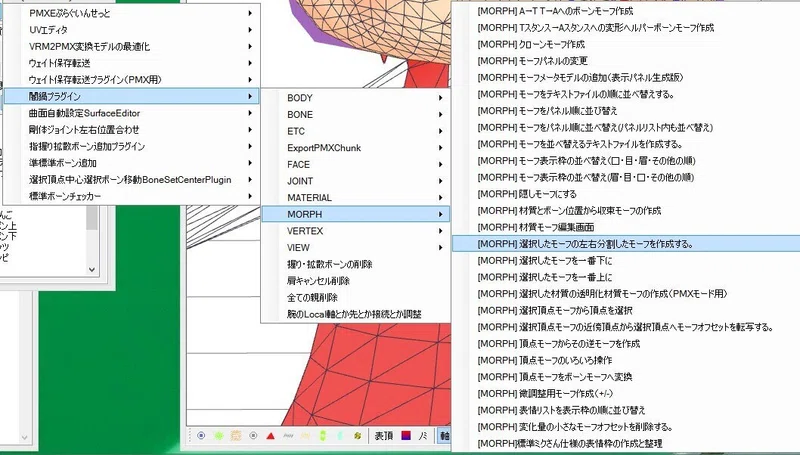Image resolution: width=800 pixels, height=455 pixels.
Task: Choose [MORPH] 頂点モーフをボーンモーフへ変換
Action: 626,377
